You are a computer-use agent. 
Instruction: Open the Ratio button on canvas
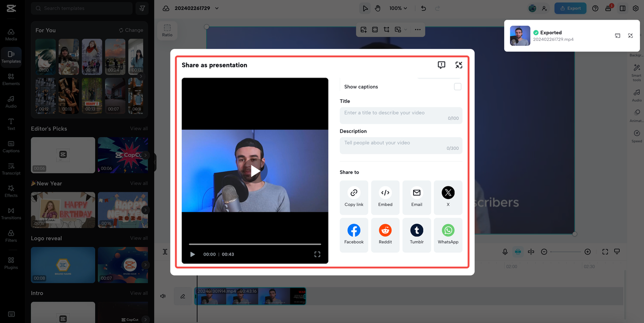tap(167, 30)
